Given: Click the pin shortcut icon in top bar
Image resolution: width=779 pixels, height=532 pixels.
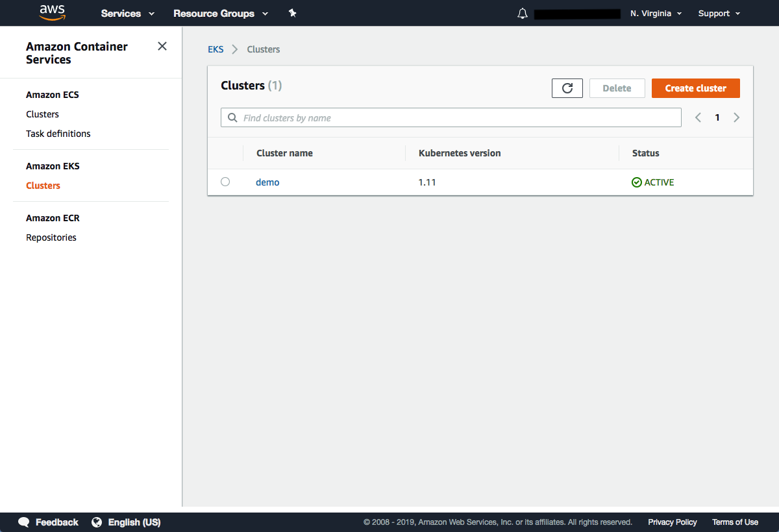Looking at the screenshot, I should (x=293, y=13).
